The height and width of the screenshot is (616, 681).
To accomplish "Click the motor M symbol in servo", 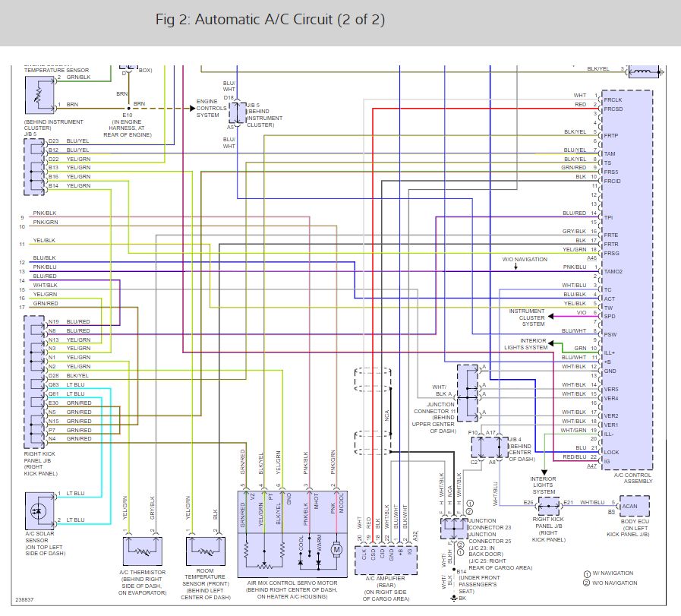I will coord(336,549).
